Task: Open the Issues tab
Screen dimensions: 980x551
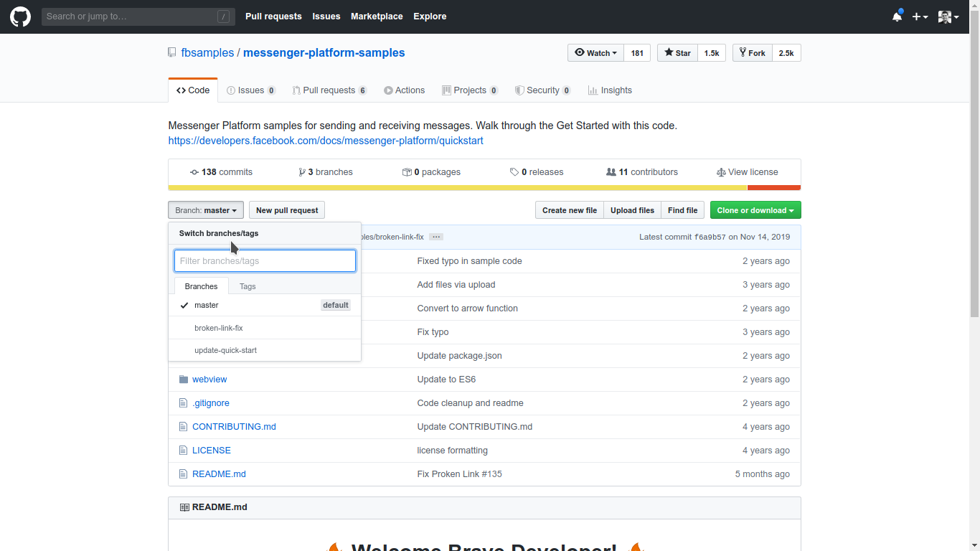Action: [x=251, y=90]
